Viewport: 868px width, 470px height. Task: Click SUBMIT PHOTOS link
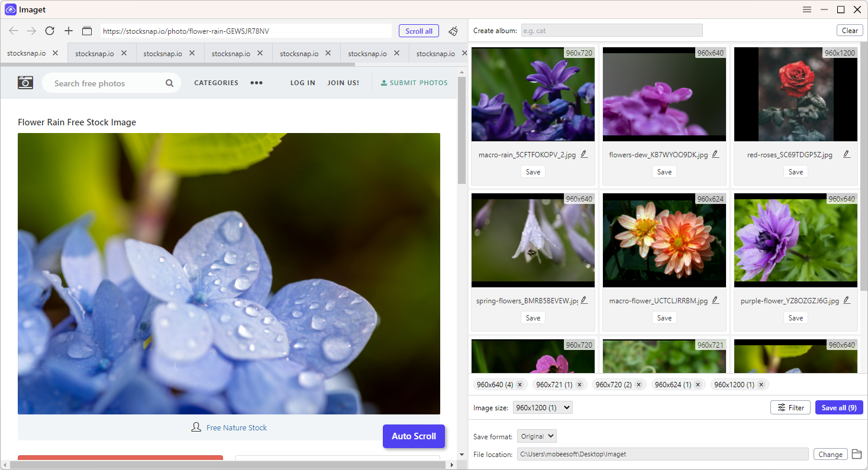[x=414, y=83]
